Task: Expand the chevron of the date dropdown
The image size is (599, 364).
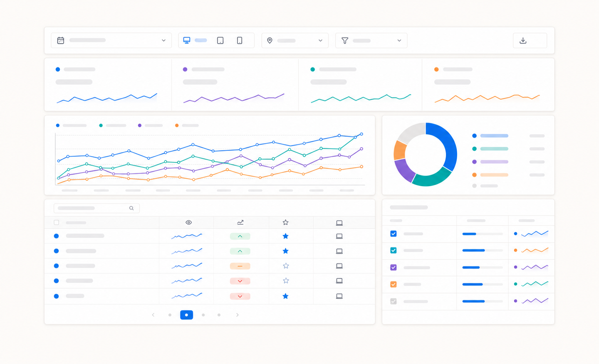Action: pos(163,40)
